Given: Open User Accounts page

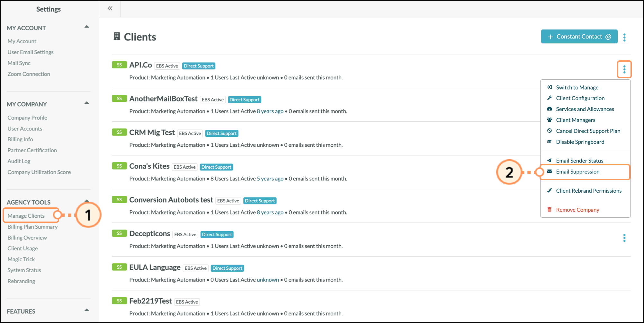Looking at the screenshot, I should 25,129.
